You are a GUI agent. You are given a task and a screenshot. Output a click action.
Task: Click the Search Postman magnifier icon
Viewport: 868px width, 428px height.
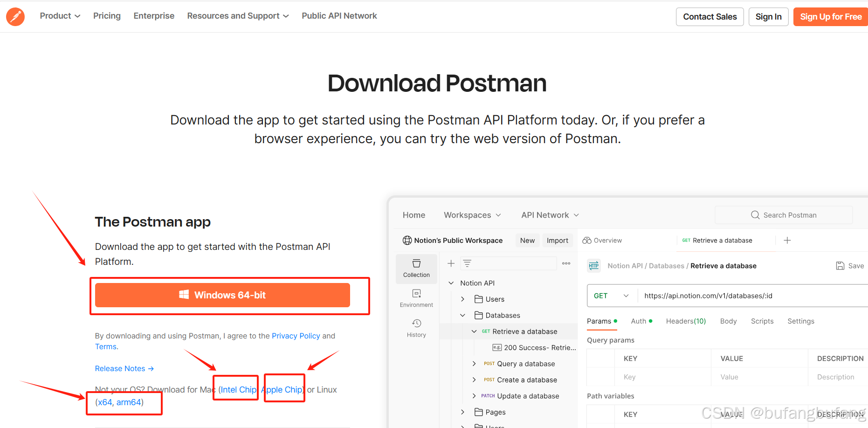pos(755,215)
